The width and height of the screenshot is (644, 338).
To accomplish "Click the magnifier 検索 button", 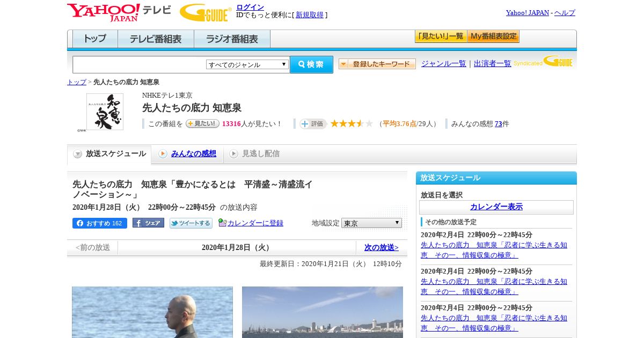I will (x=311, y=64).
